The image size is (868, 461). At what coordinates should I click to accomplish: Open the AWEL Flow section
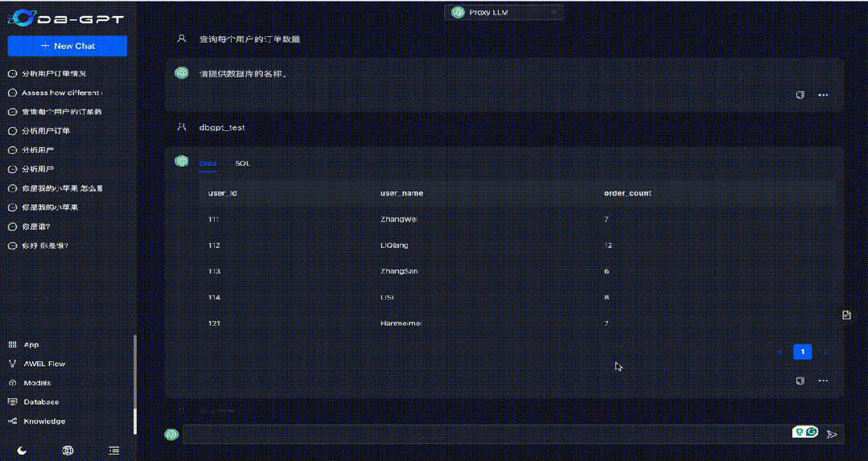[x=44, y=364]
